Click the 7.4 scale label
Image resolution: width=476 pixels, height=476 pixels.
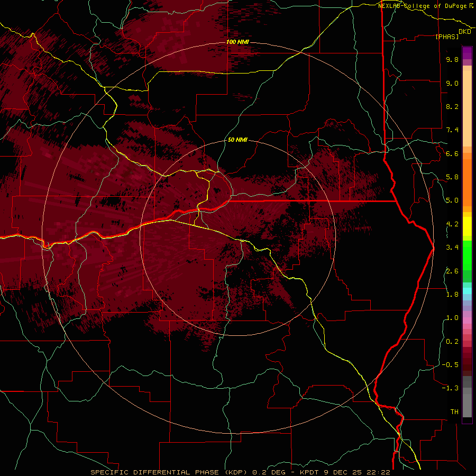tap(452, 130)
